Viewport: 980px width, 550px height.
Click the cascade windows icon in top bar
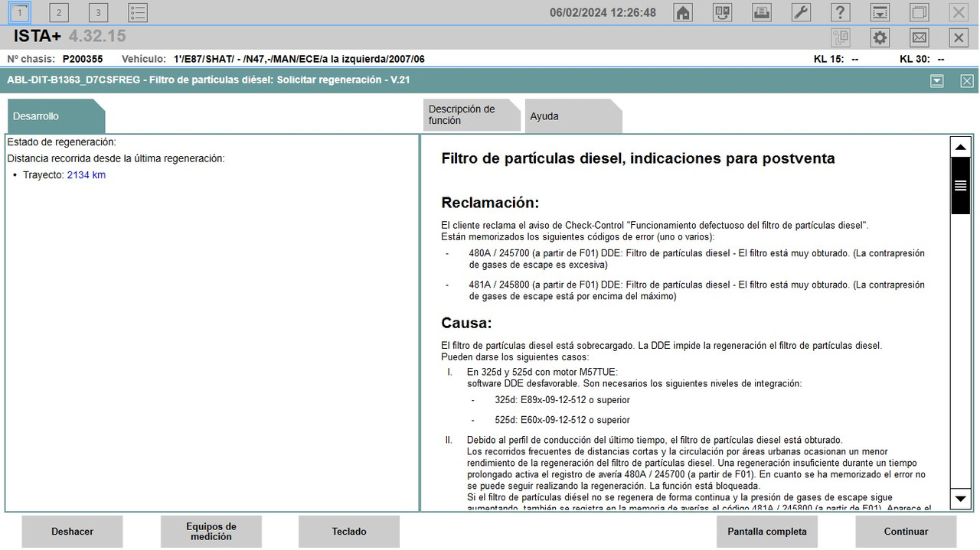click(920, 12)
